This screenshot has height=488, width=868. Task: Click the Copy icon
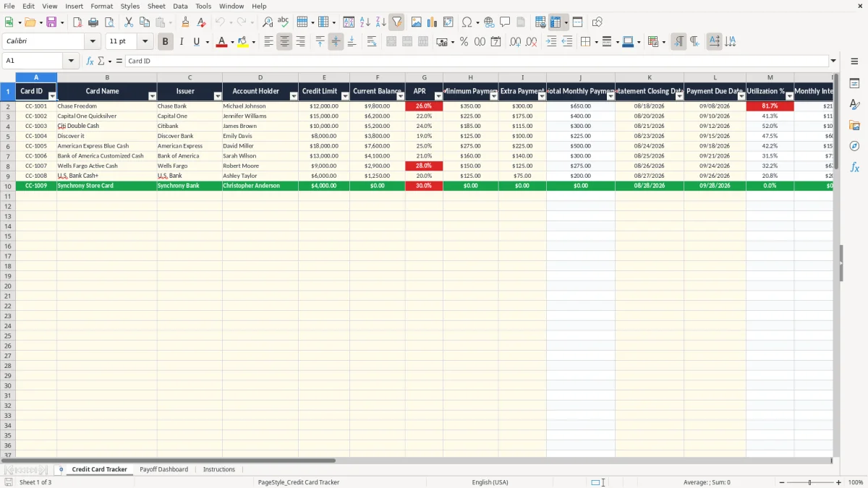point(144,22)
